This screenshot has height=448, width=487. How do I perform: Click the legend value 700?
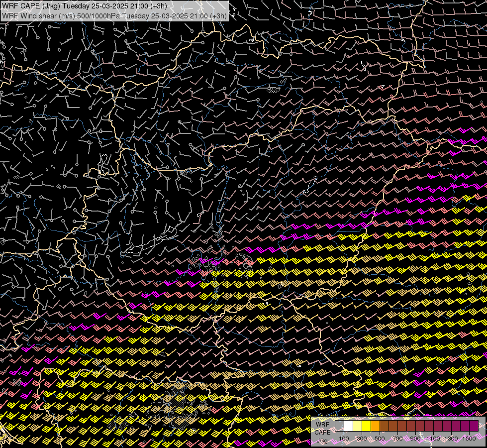coord(397,439)
